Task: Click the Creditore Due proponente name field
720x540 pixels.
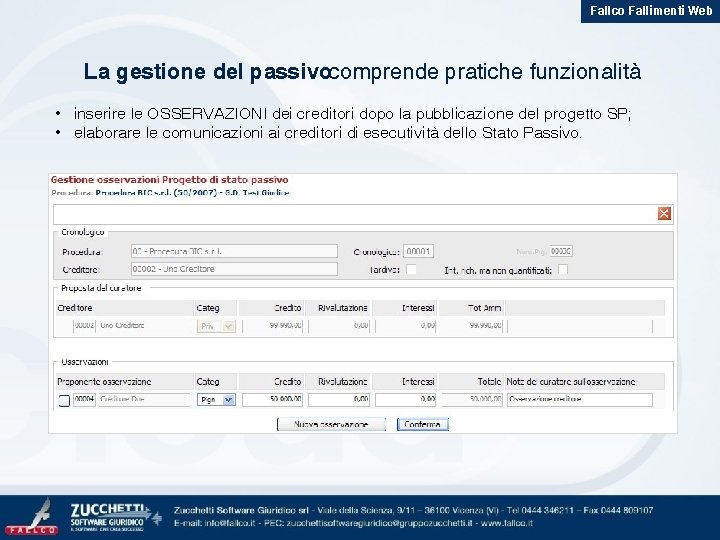Action: point(144,399)
